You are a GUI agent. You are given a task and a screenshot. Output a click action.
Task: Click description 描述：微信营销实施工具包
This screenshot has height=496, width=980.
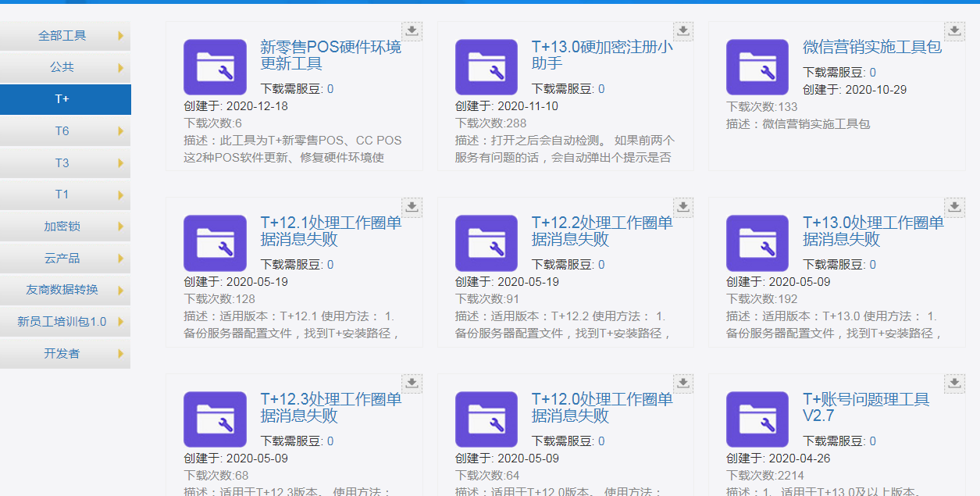798,124
